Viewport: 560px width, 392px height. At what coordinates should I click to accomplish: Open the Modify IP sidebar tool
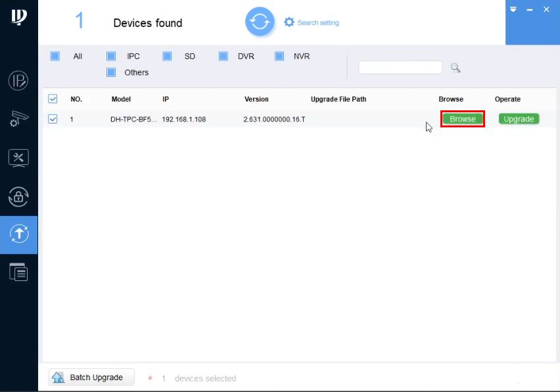18,81
